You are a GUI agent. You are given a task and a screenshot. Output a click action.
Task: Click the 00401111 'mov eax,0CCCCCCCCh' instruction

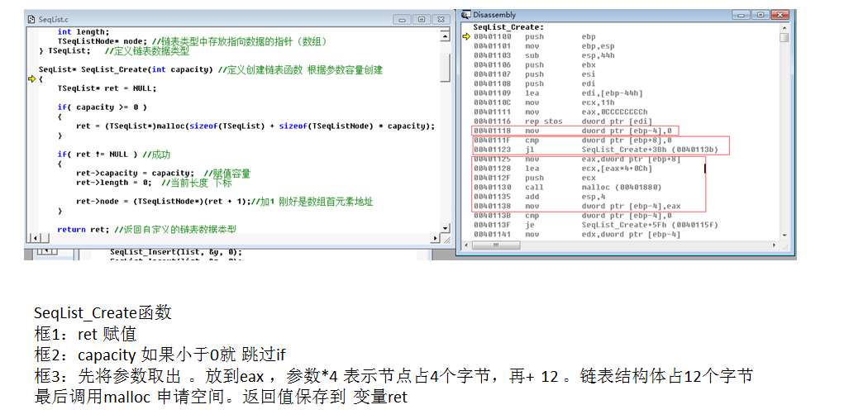point(560,112)
